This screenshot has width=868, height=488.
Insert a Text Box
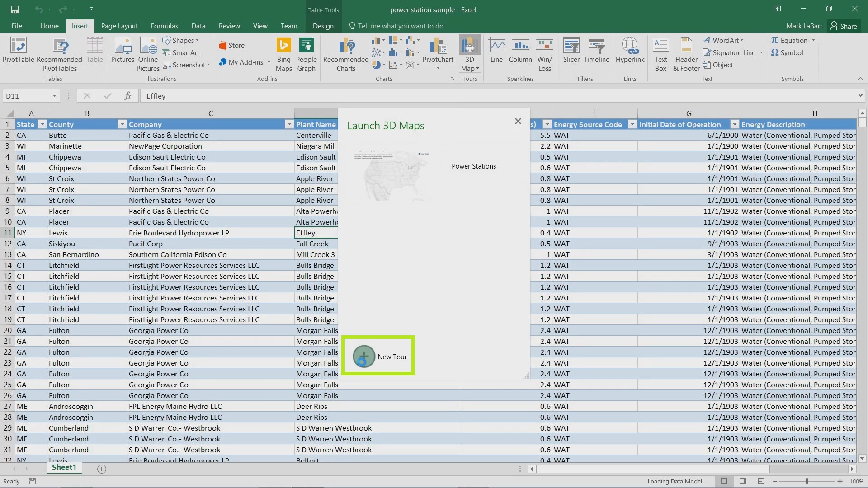660,54
